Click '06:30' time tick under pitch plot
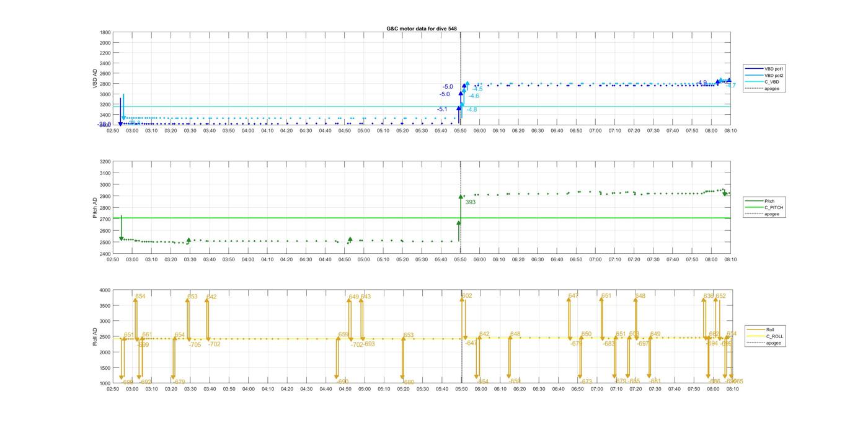Image resolution: width=868 pixels, height=430 pixels. 538,259
